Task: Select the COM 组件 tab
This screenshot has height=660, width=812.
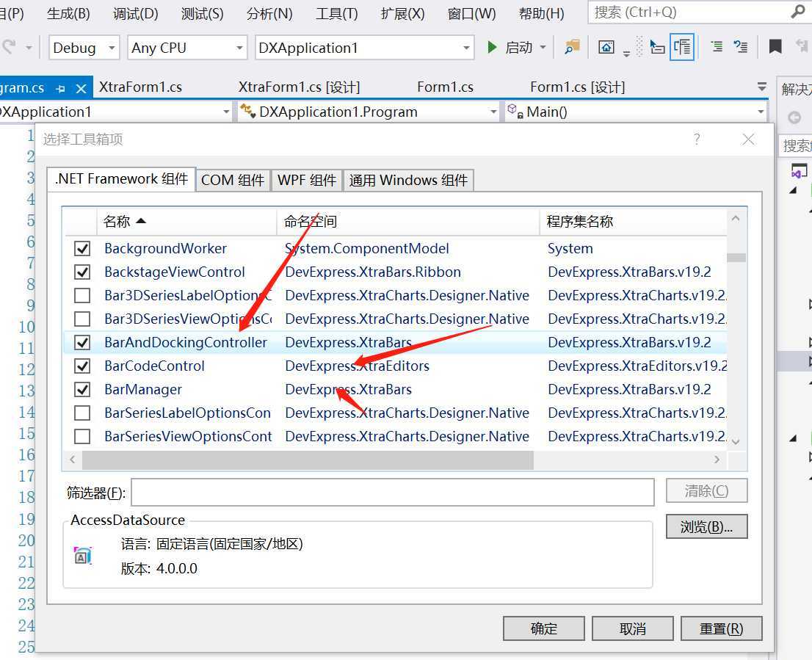Action: point(233,180)
